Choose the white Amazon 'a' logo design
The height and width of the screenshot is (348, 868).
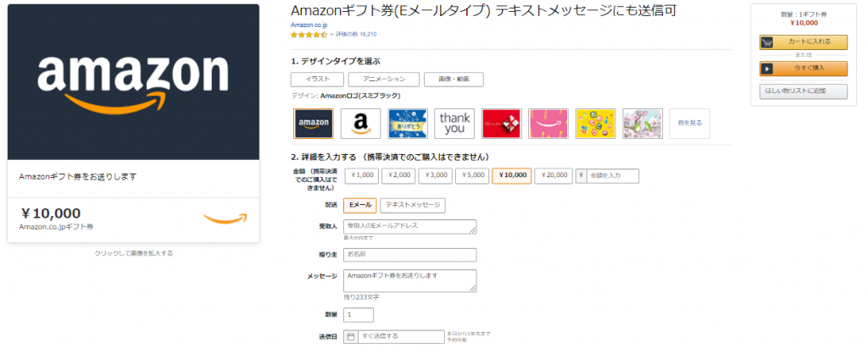[x=360, y=124]
